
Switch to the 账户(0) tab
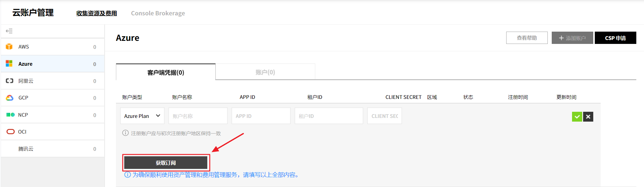pos(265,72)
